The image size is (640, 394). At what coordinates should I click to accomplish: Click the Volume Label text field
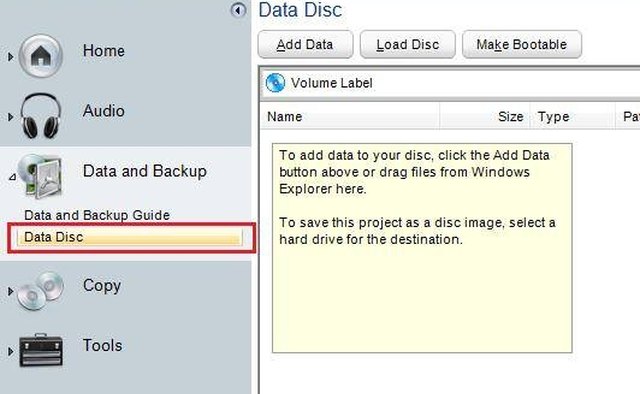464,83
